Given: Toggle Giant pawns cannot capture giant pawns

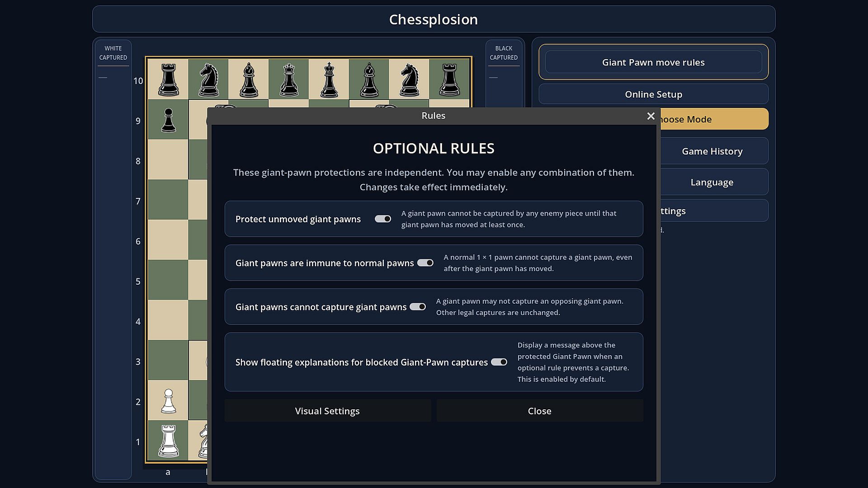Looking at the screenshot, I should pyautogui.click(x=418, y=307).
